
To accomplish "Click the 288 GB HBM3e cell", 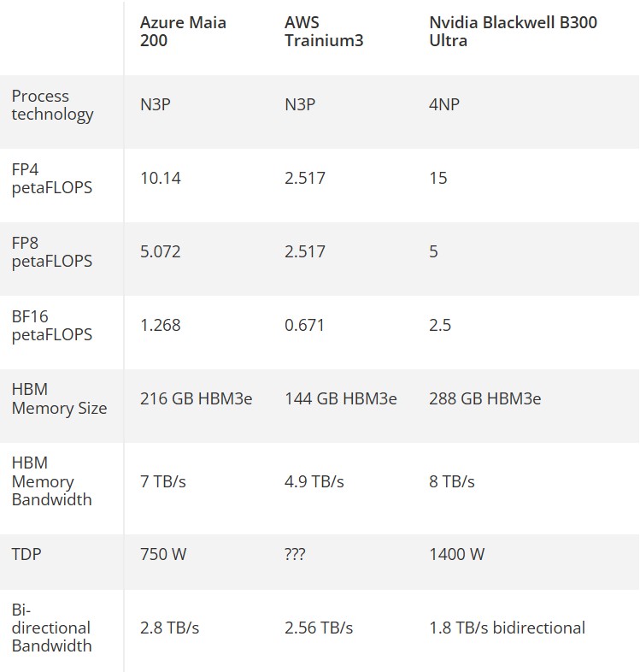I will click(484, 399).
